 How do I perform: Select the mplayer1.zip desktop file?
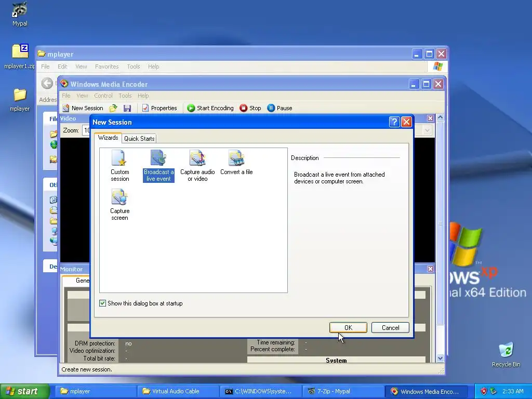tap(20, 56)
